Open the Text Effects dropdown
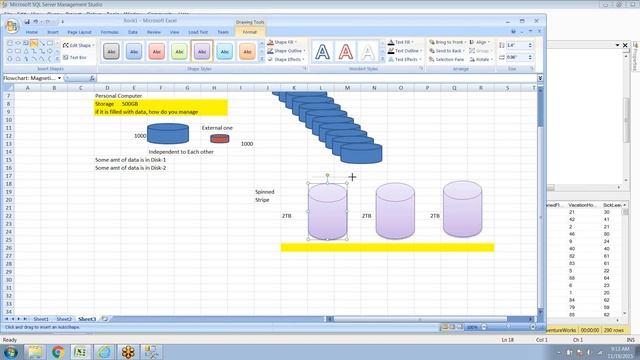Viewport: 640px width, 360px height. [x=404, y=60]
